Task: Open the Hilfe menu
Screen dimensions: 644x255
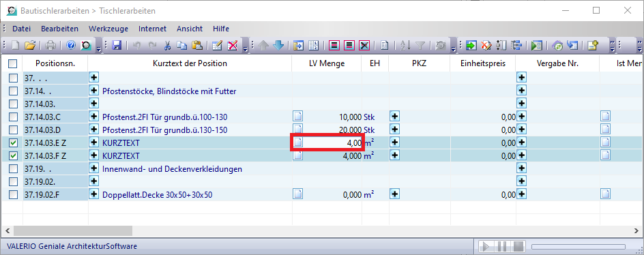Action: [221, 29]
